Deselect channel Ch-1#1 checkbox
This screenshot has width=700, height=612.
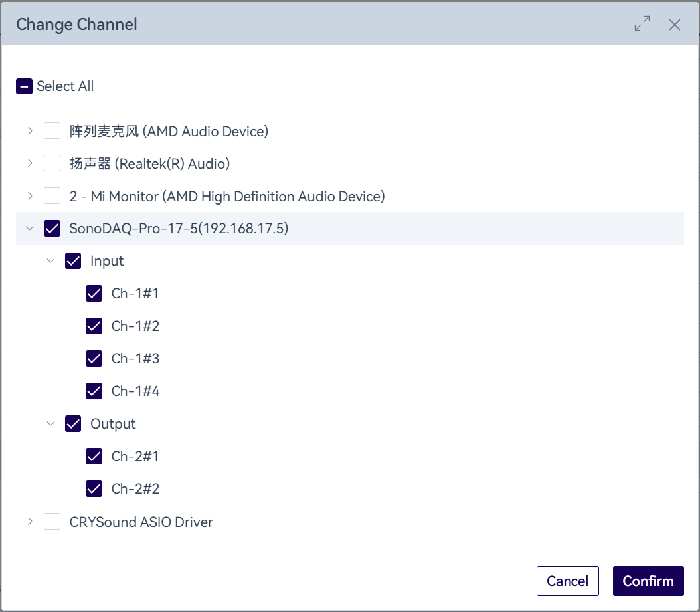tap(94, 294)
